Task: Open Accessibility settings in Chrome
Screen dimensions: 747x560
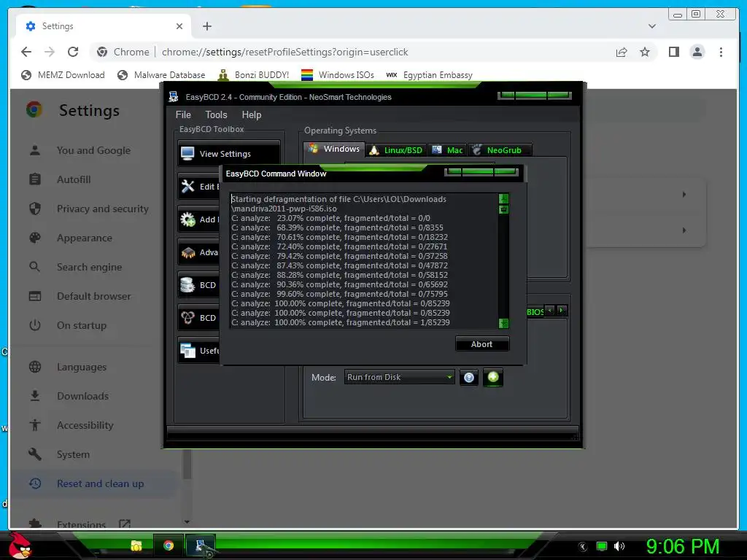Action: click(85, 425)
